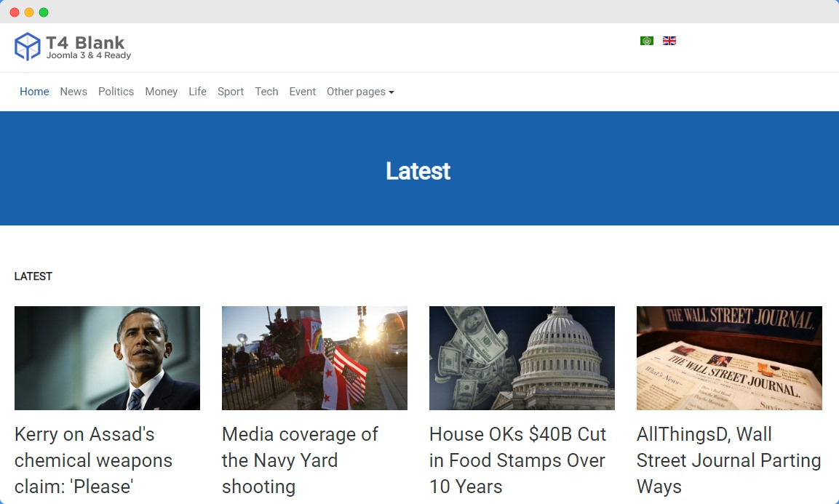Image resolution: width=839 pixels, height=504 pixels.
Task: Navigate to the Life section
Action: pyautogui.click(x=197, y=92)
